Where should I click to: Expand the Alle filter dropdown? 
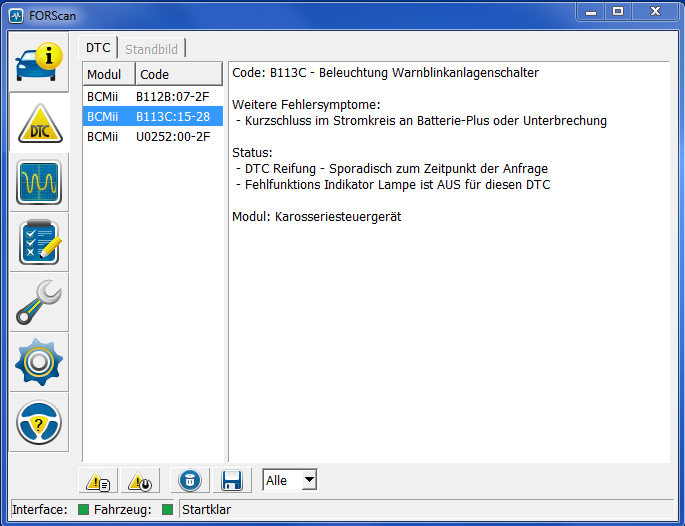(309, 481)
